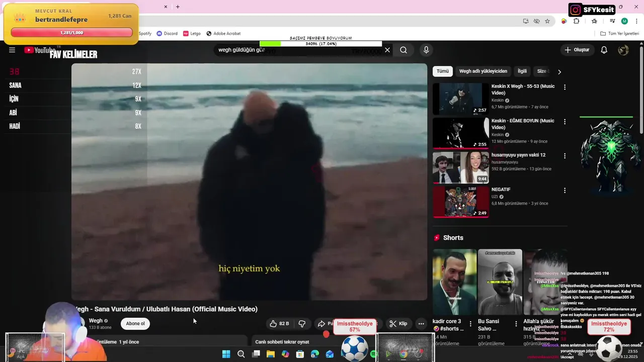Open a new Chrome tab

[178, 7]
